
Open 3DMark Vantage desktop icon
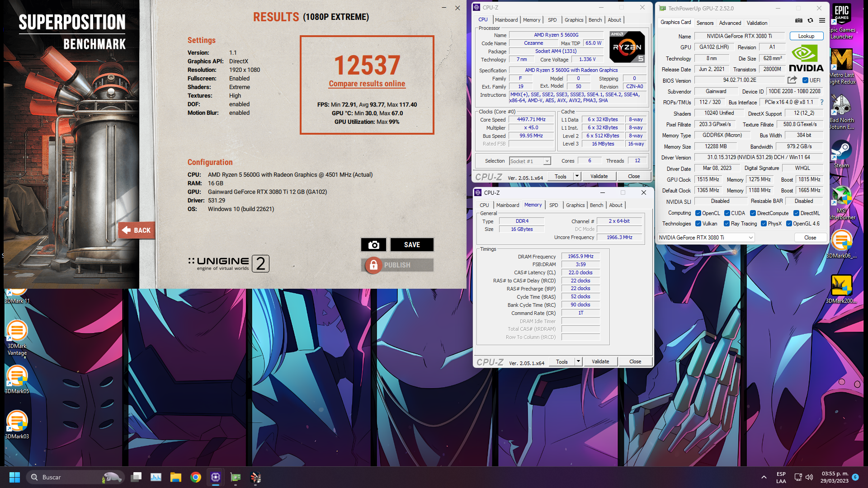(17, 338)
